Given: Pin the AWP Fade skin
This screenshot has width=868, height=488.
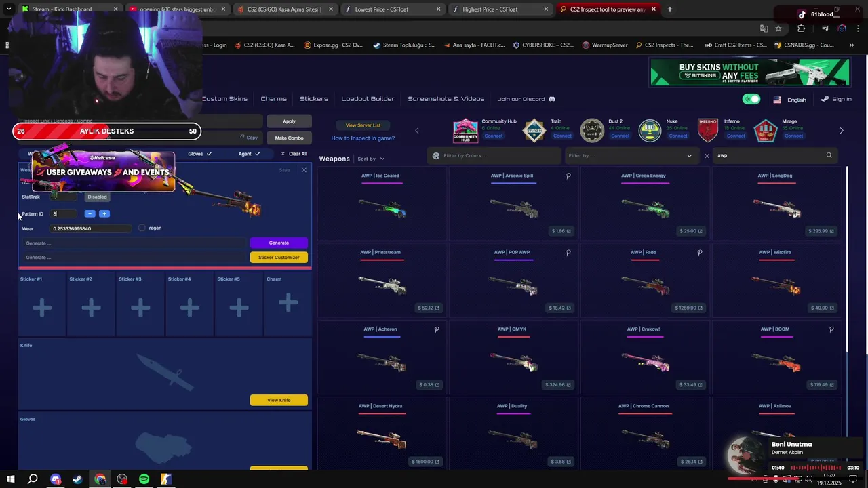Looking at the screenshot, I should [x=700, y=253].
